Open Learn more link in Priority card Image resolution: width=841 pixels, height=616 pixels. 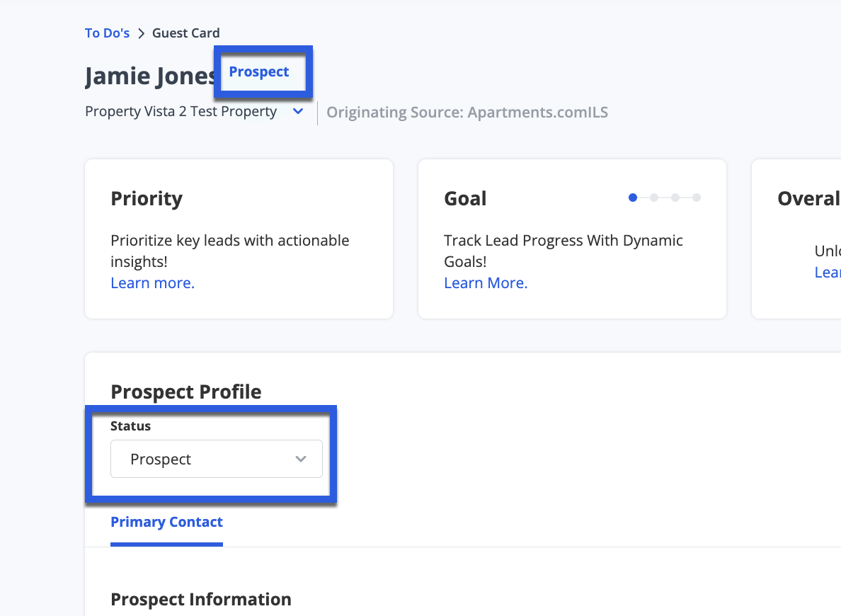(x=152, y=283)
